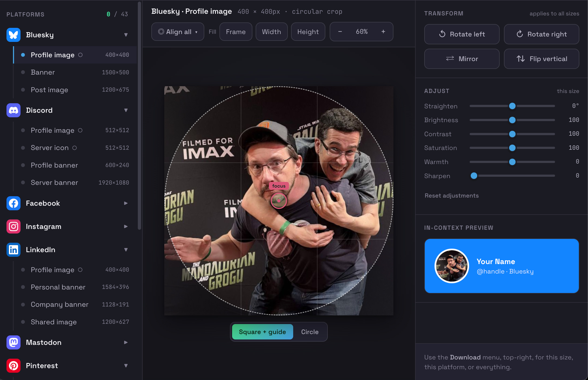Switch to Square + guide view
The height and width of the screenshot is (380, 588).
(262, 332)
